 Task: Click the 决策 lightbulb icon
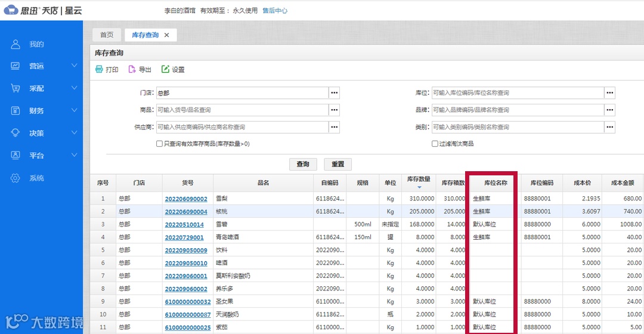point(15,133)
